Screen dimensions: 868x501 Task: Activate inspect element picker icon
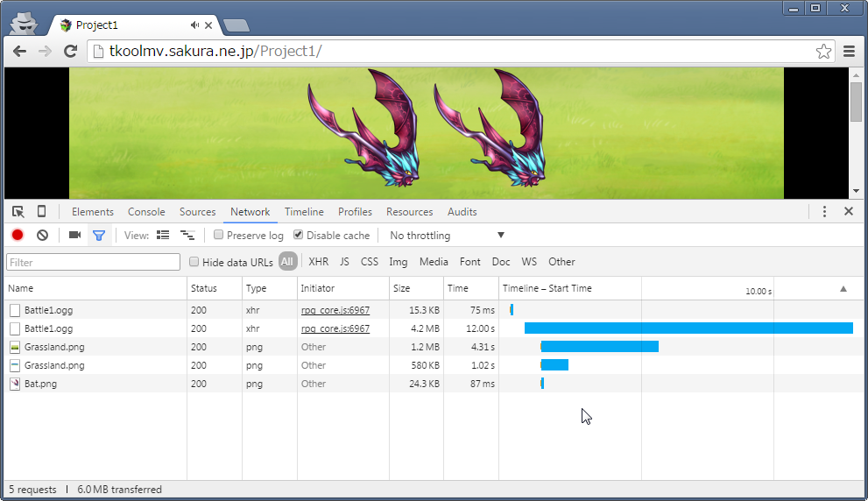(18, 212)
